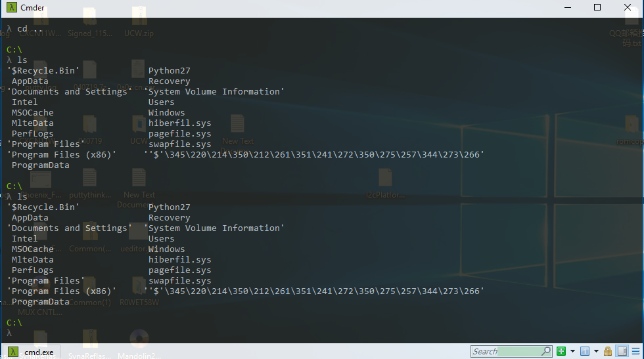Screen dimensions: 644x359
Task: Expand dropdown arrow next to green plus
Action: click(x=572, y=351)
